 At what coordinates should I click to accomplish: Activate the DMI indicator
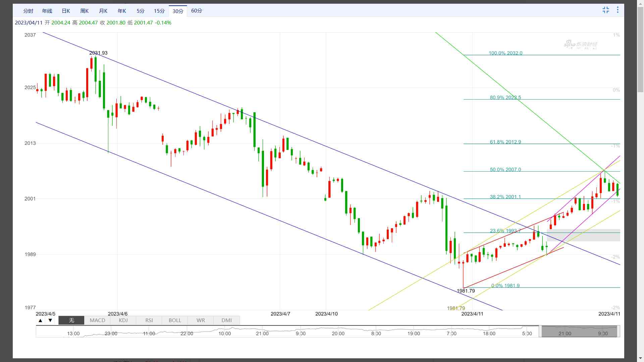226,320
